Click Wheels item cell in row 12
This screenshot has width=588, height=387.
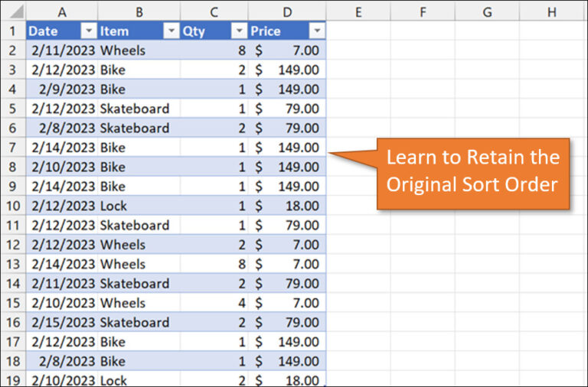[x=139, y=245]
